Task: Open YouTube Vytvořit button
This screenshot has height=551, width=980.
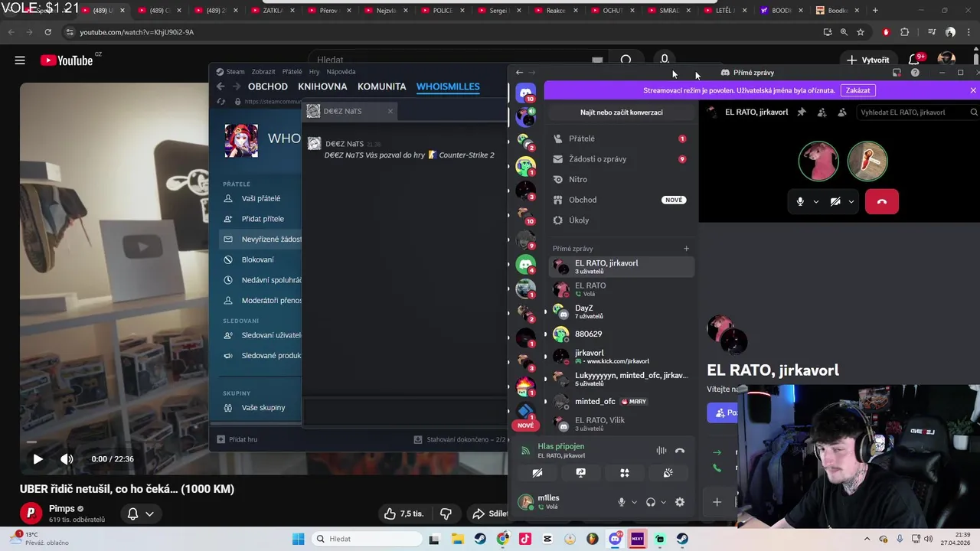Action: 867,60
